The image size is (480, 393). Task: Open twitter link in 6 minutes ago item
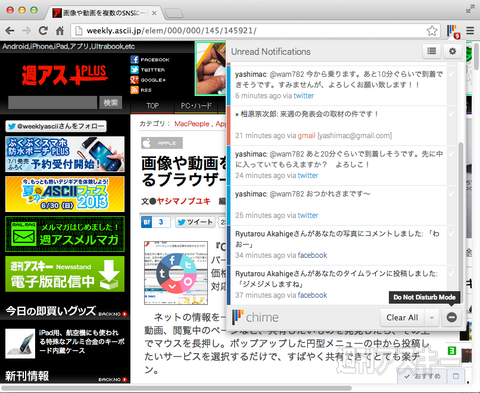[304, 96]
